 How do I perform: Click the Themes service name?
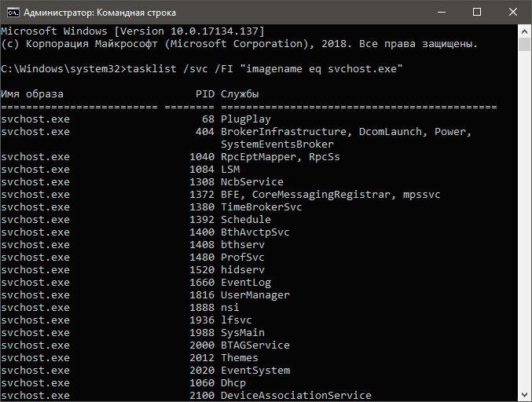click(x=240, y=358)
